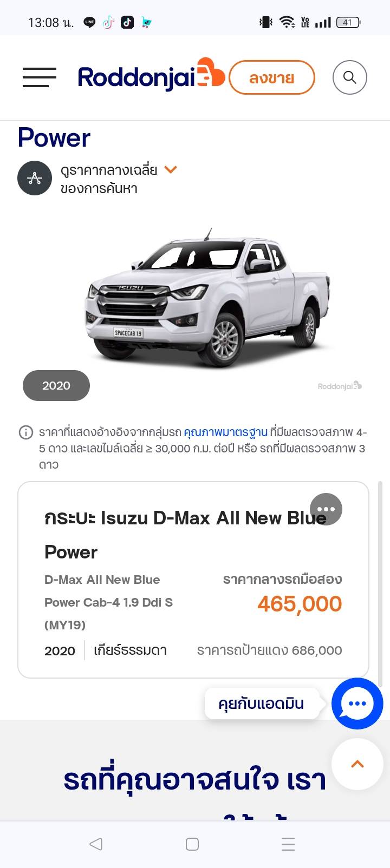Tap the 465,000 used car price

[x=300, y=603]
